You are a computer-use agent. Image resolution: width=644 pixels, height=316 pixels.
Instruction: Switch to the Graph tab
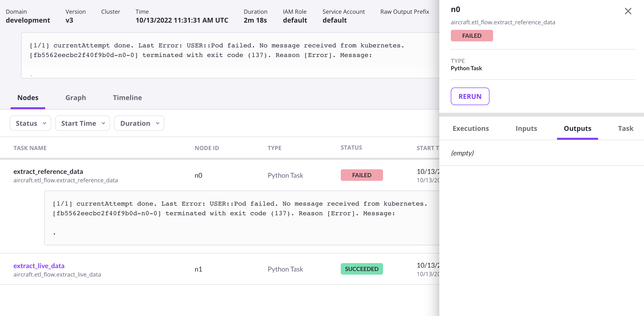click(x=75, y=98)
